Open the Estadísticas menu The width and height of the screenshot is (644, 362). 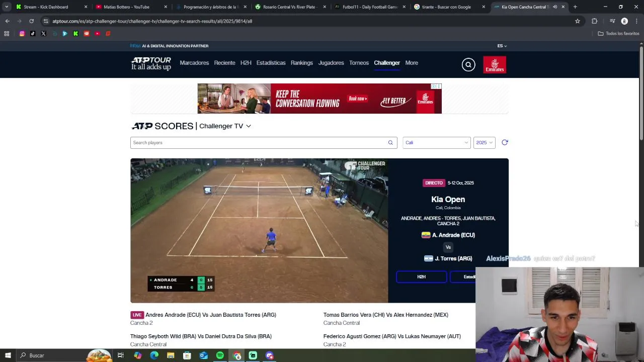point(271,63)
